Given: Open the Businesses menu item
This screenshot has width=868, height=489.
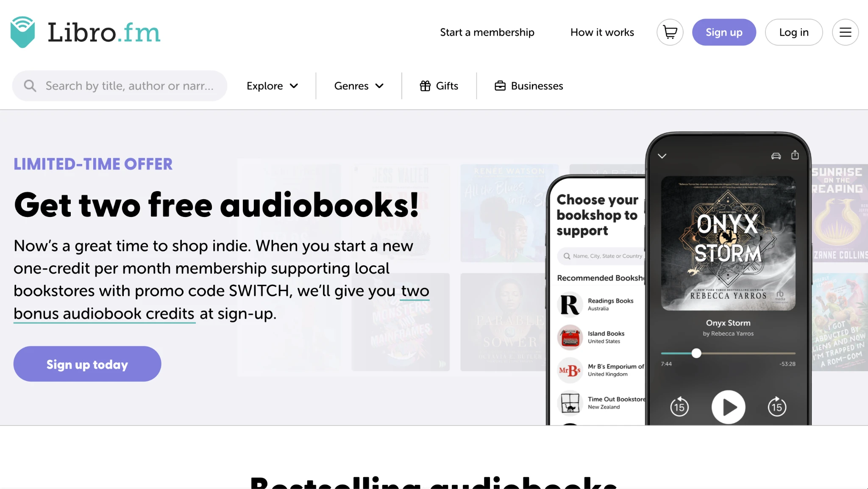Looking at the screenshot, I should coord(529,86).
